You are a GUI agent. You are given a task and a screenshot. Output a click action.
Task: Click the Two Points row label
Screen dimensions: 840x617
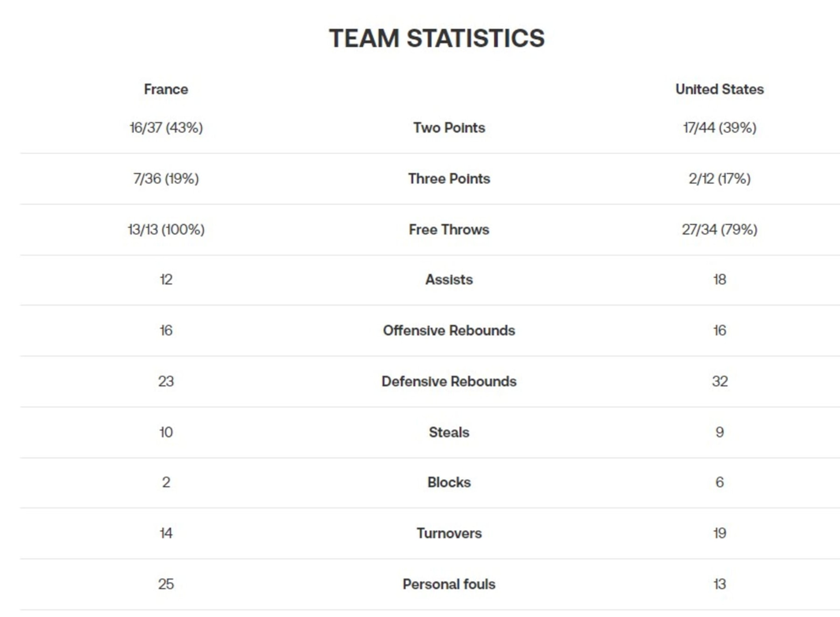point(449,128)
